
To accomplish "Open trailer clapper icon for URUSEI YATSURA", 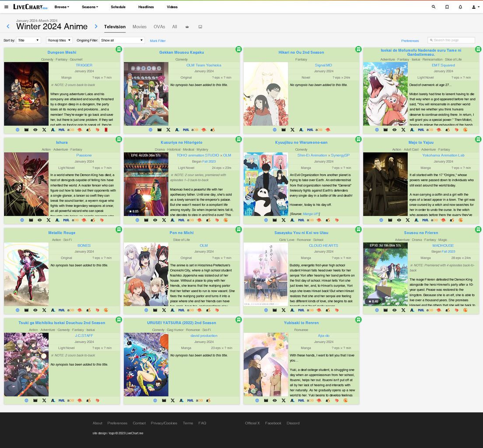I will (164, 401).
